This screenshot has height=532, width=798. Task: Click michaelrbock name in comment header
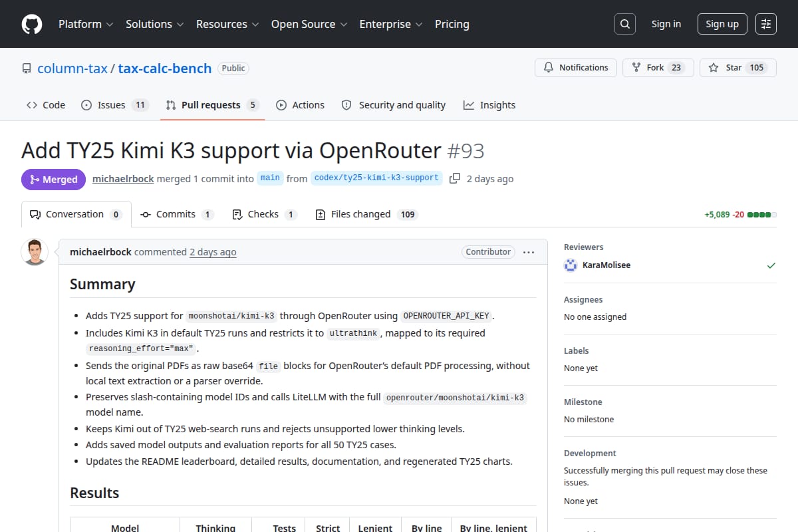100,252
